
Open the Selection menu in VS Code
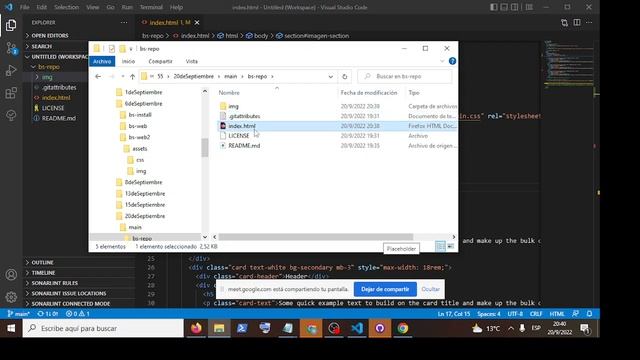coord(66,7)
